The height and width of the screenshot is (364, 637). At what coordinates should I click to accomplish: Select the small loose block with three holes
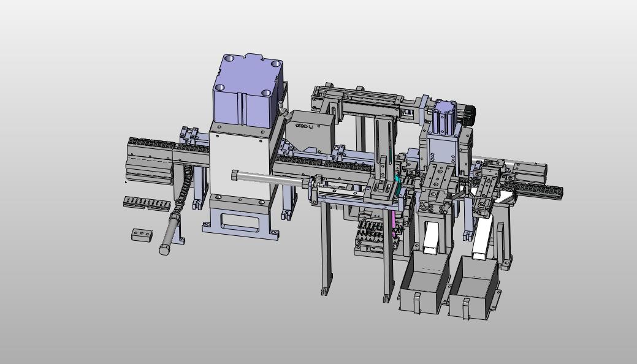point(142,235)
